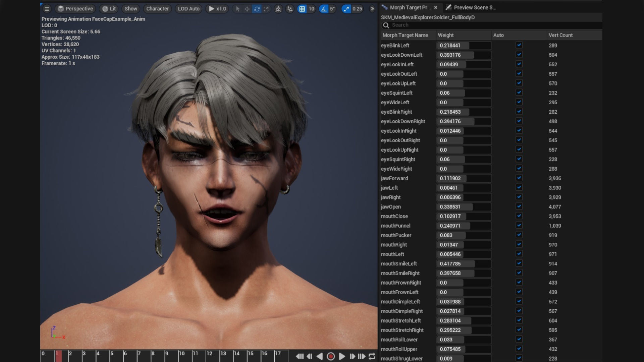Click the jawOpen weight slider
Image resolution: width=644 pixels, height=362 pixels.
point(464,207)
